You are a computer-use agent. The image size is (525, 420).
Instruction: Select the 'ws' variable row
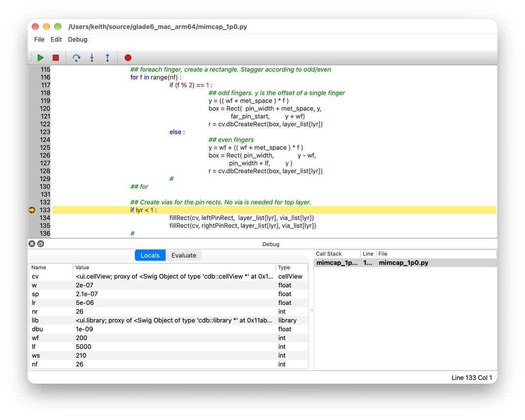click(169, 356)
